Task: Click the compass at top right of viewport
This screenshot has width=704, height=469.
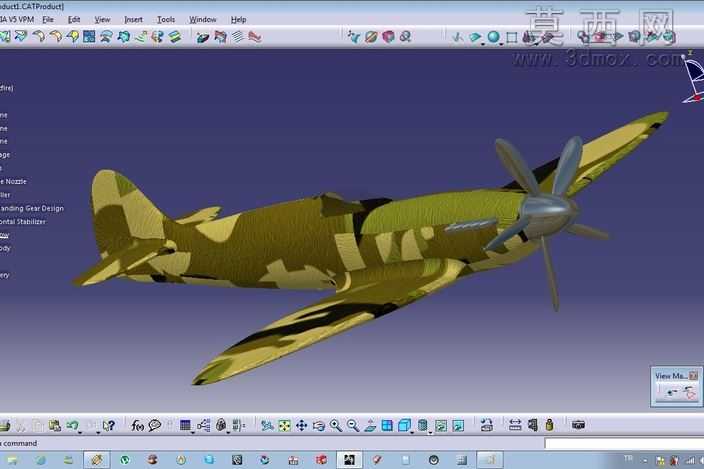Action: [692, 77]
